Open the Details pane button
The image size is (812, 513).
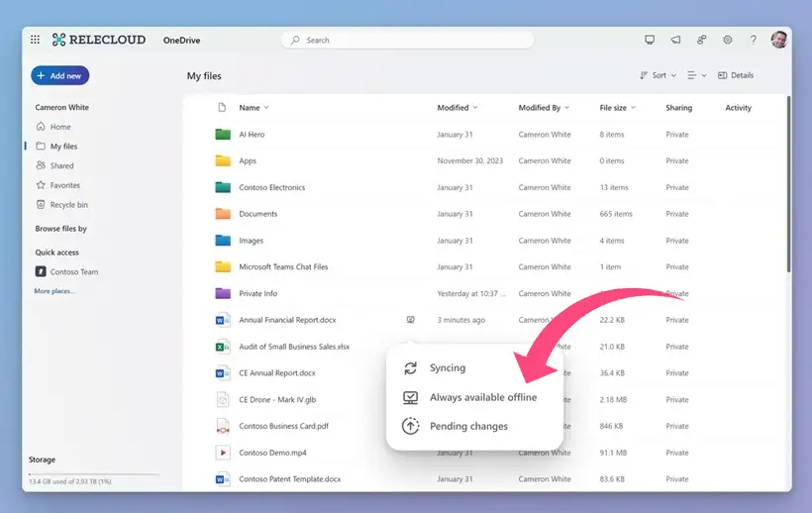pyautogui.click(x=736, y=75)
